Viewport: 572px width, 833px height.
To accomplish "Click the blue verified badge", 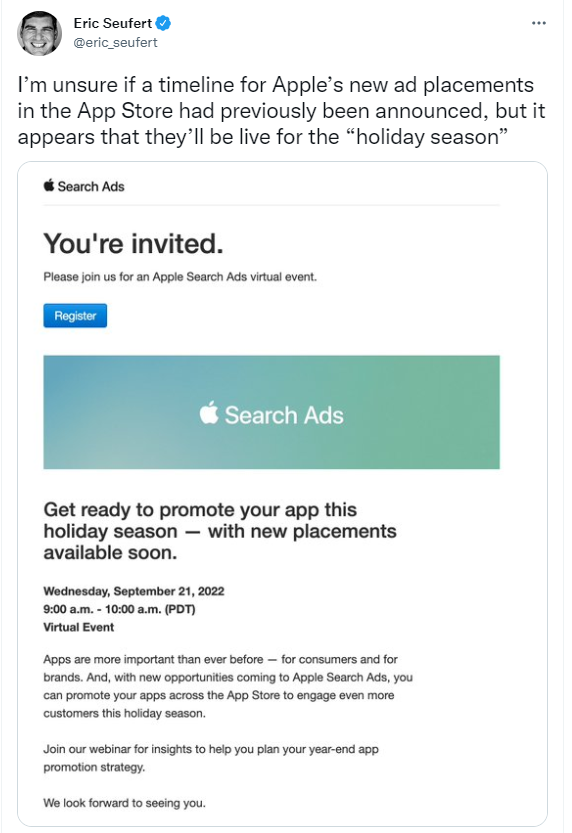I will (163, 23).
